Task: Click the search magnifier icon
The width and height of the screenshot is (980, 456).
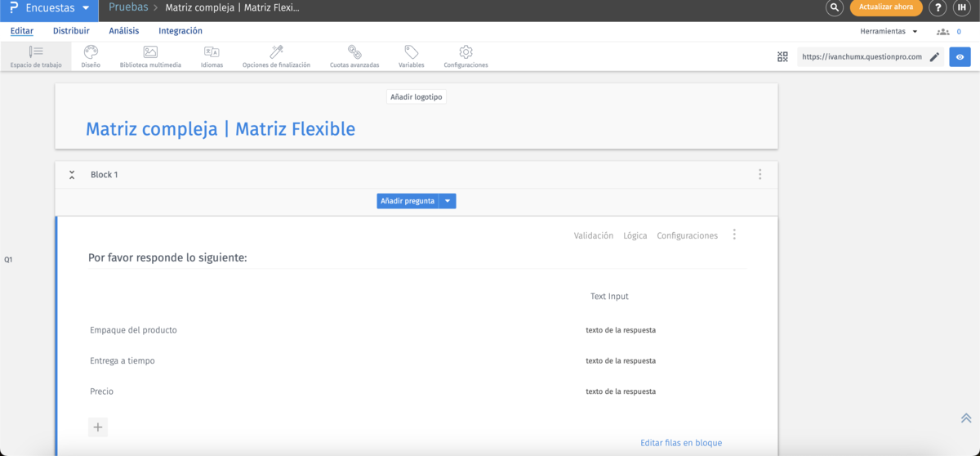Action: (834, 8)
